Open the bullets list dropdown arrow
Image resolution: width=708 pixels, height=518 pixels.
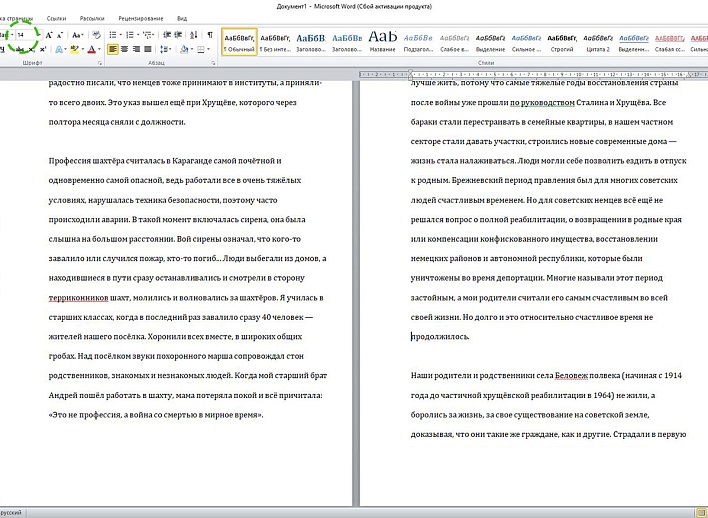tap(121, 35)
